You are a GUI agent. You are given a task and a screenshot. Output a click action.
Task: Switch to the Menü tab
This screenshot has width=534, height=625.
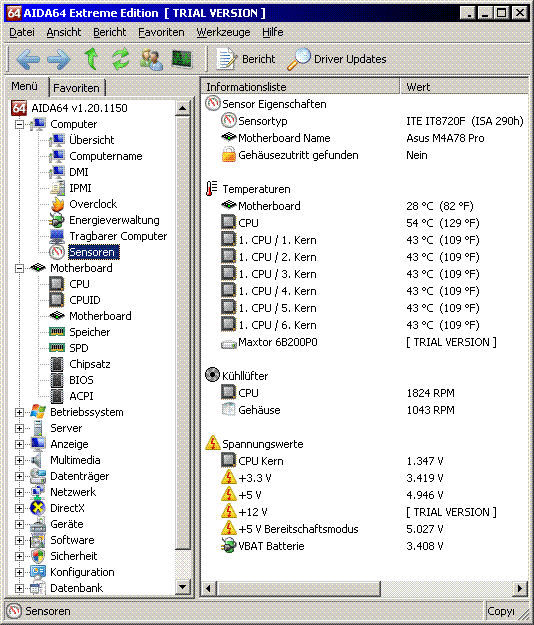(x=26, y=86)
